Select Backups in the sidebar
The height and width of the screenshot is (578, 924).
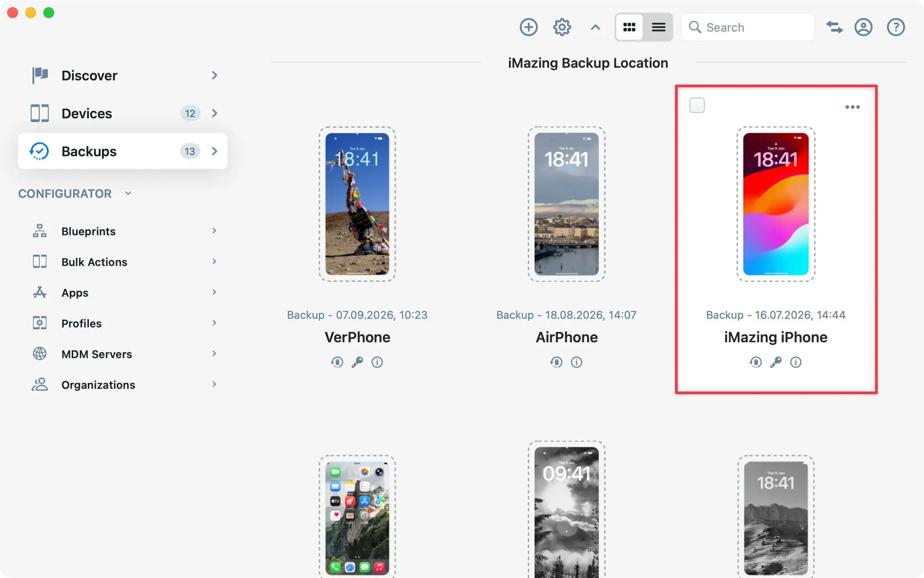(x=123, y=151)
